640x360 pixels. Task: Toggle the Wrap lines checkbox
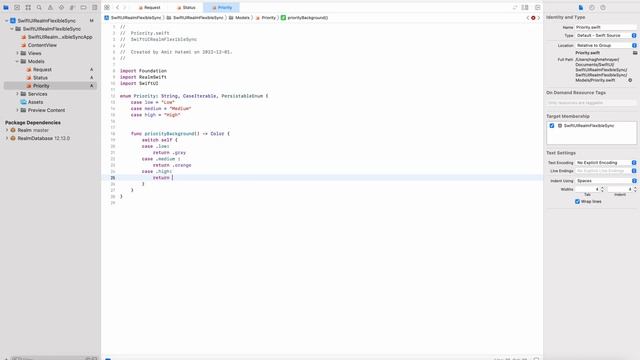[577, 201]
